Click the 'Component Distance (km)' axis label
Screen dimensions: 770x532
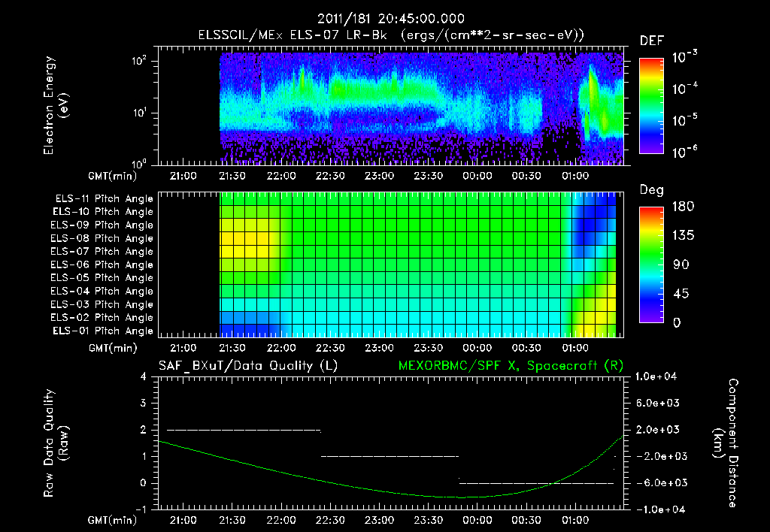click(x=726, y=443)
